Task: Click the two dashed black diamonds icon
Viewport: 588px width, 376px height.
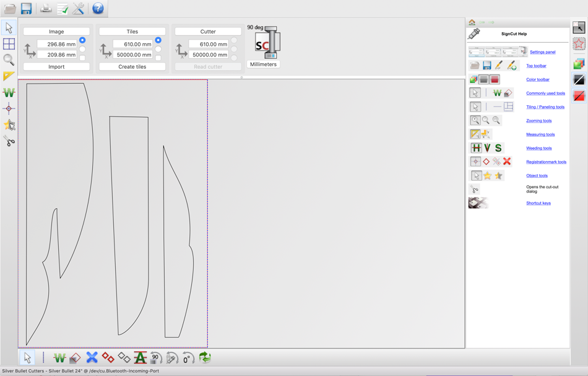Action: pyautogui.click(x=124, y=357)
